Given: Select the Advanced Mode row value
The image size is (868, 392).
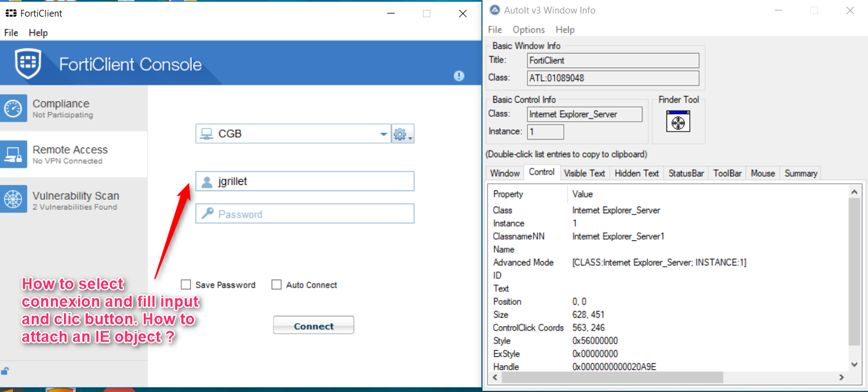Looking at the screenshot, I should pyautogui.click(x=659, y=262).
